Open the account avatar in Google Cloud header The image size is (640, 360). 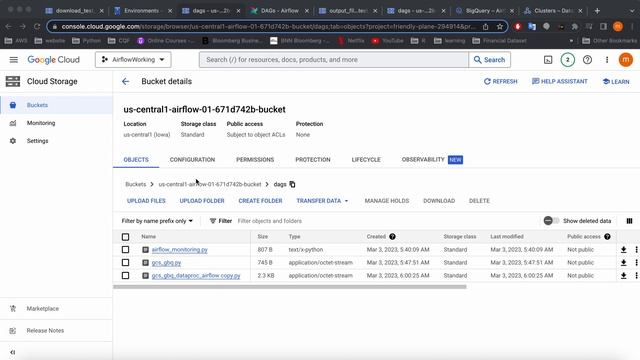[626, 60]
